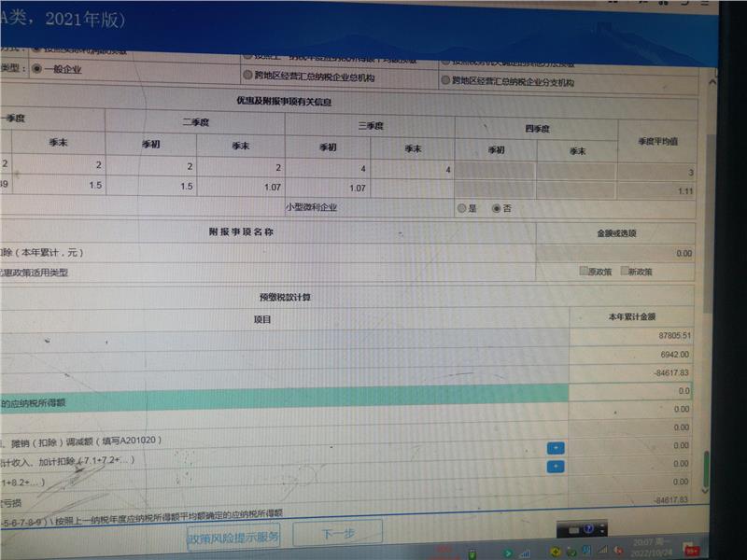Check the 原政策 checkbox
747x560 pixels.
point(584,272)
